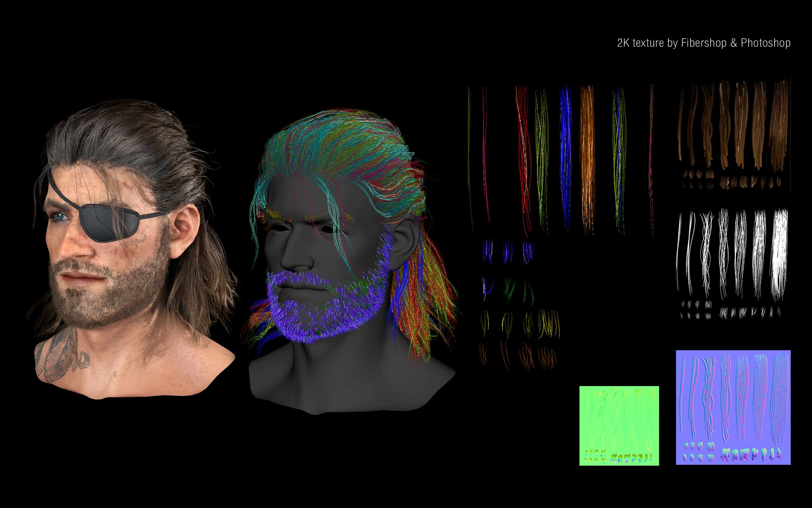The image size is (812, 508).
Task: Click the textured head render with eyepatch
Action: [133, 249]
